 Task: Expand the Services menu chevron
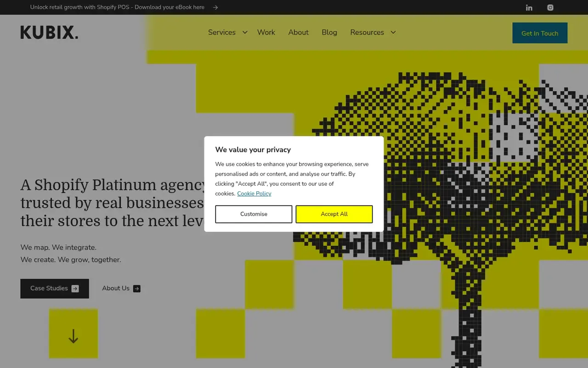tap(245, 32)
